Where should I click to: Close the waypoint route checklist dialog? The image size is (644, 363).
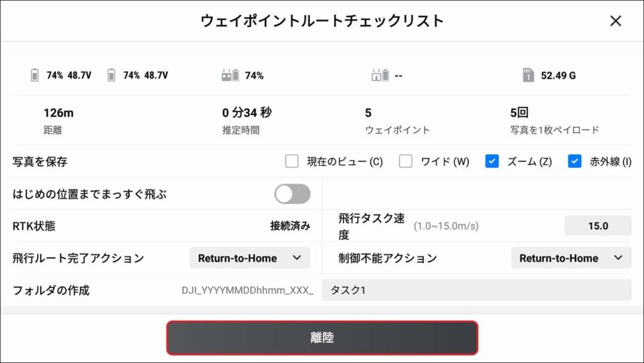(616, 21)
